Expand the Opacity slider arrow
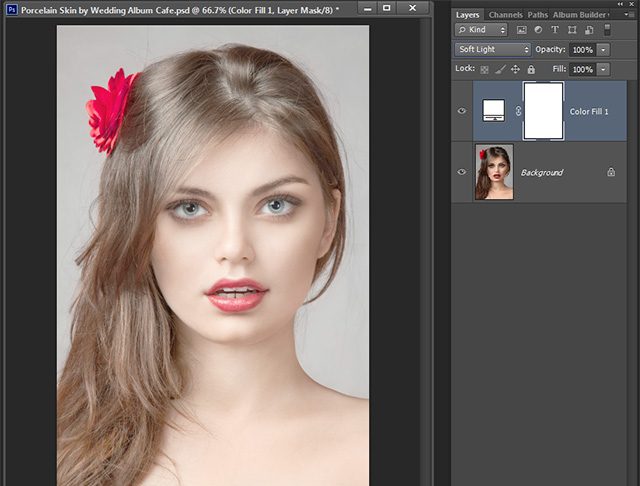Screen dimensions: 640x486 pos(603,49)
